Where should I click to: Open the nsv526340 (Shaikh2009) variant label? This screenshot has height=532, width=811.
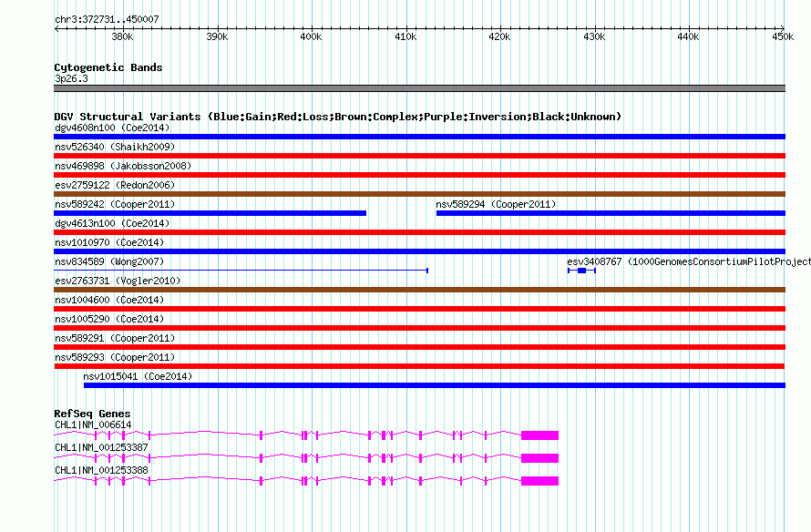(115, 147)
